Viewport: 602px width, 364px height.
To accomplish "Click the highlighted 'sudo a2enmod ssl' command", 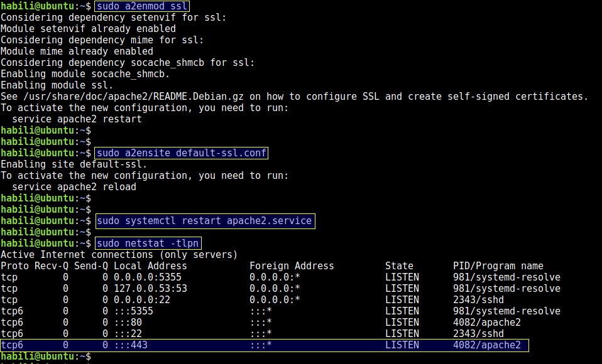I will click(141, 6).
